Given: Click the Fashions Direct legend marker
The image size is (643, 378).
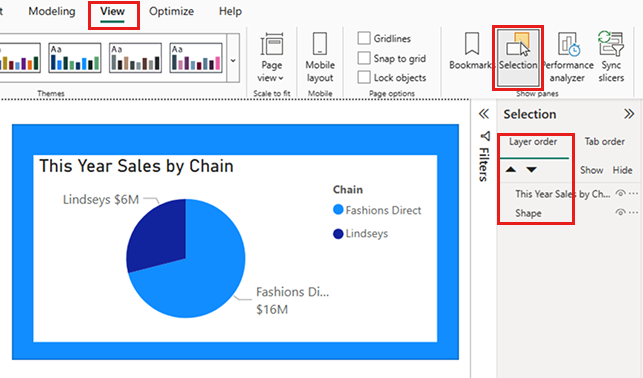Looking at the screenshot, I should click(338, 210).
